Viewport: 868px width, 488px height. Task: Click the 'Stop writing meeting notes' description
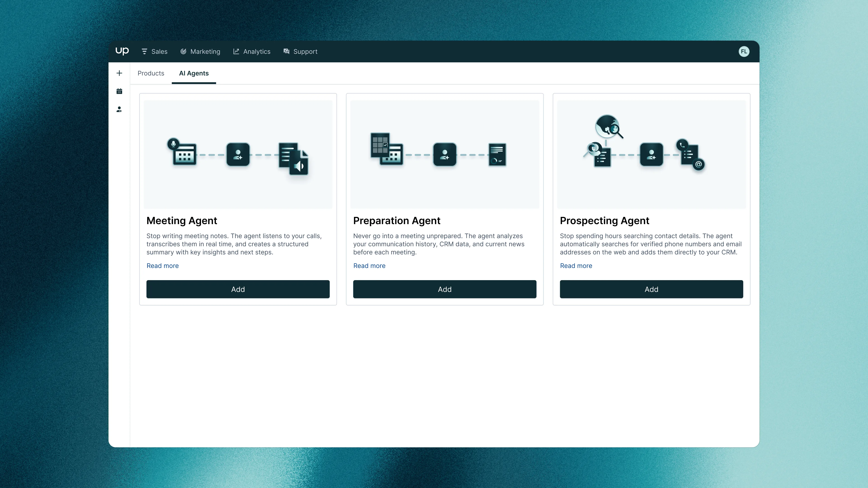(234, 244)
